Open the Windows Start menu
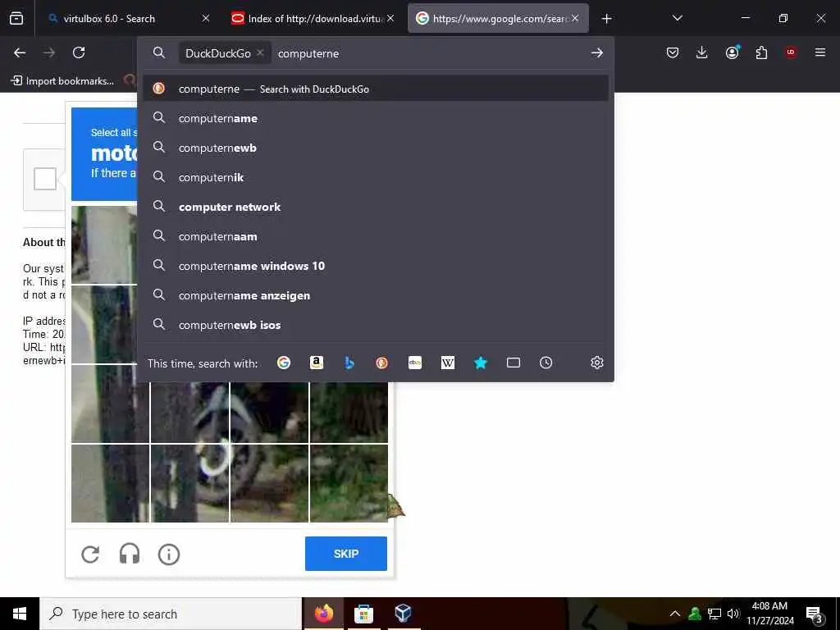The height and width of the screenshot is (630, 840). pyautogui.click(x=20, y=614)
